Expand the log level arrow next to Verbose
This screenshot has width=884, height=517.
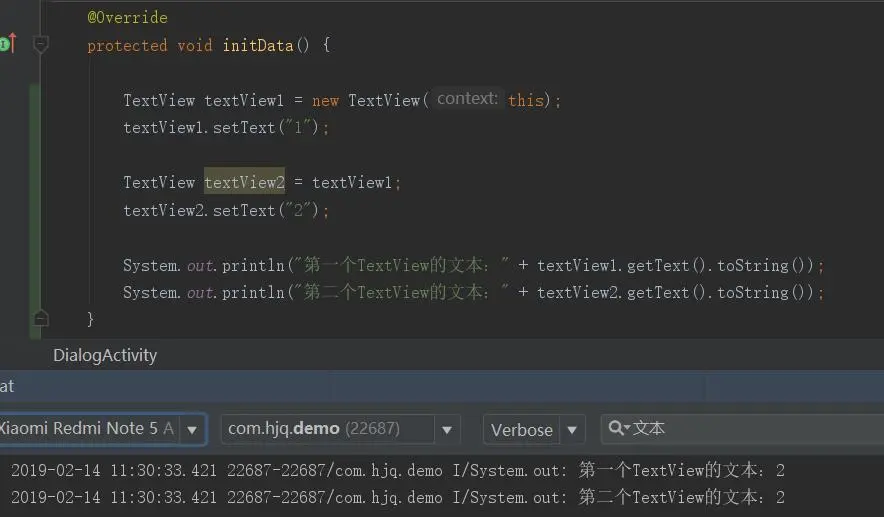coord(572,430)
